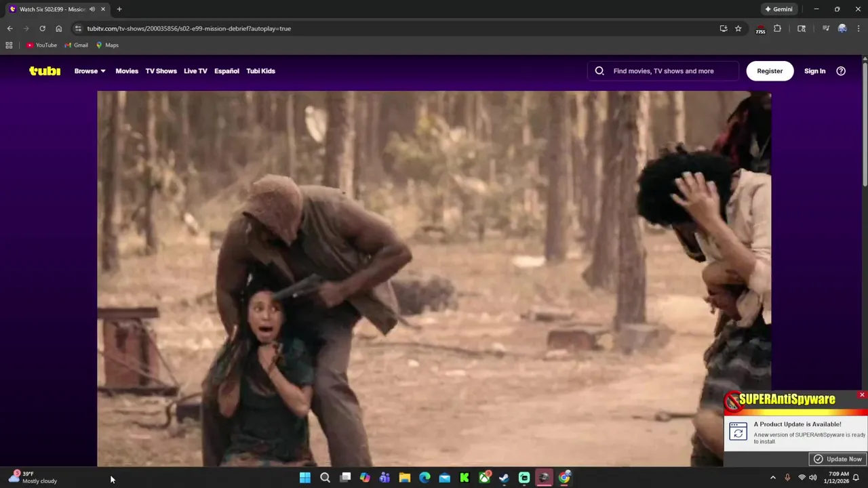This screenshot has width=868, height=488.
Task: Open weather widget 39°F Mostly cloudy
Action: (x=33, y=478)
